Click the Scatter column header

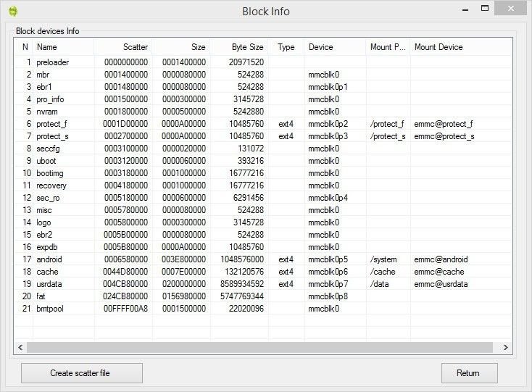122,47
